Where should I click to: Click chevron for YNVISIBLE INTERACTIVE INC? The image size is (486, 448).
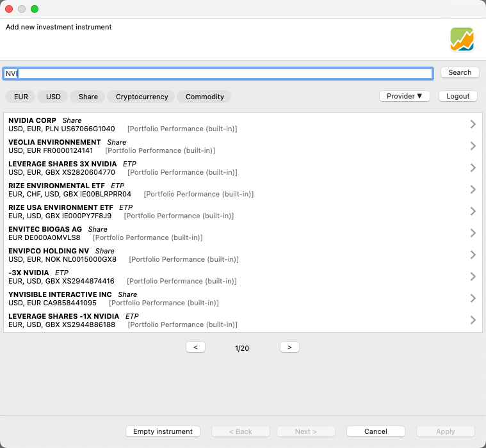pyautogui.click(x=473, y=298)
